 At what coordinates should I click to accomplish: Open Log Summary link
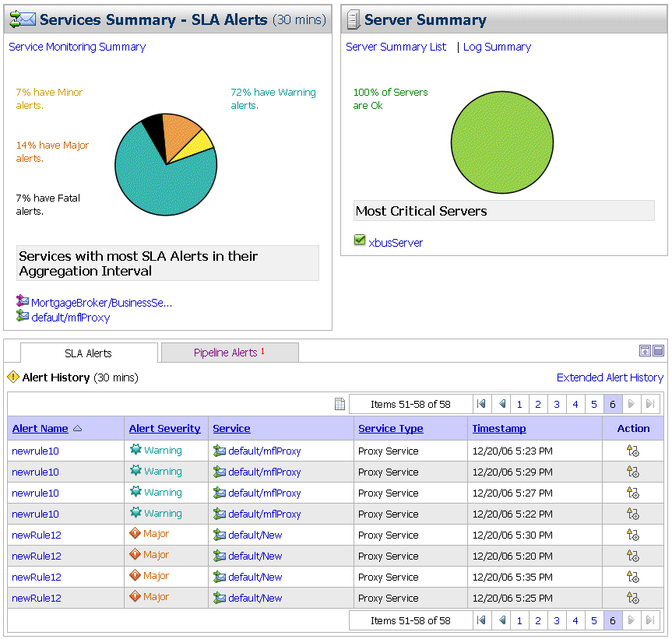point(497,47)
